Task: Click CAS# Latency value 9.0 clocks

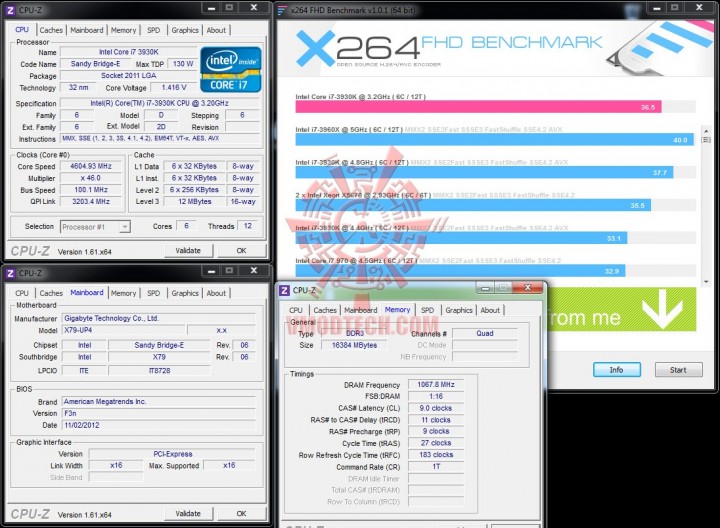Action: tap(436, 408)
